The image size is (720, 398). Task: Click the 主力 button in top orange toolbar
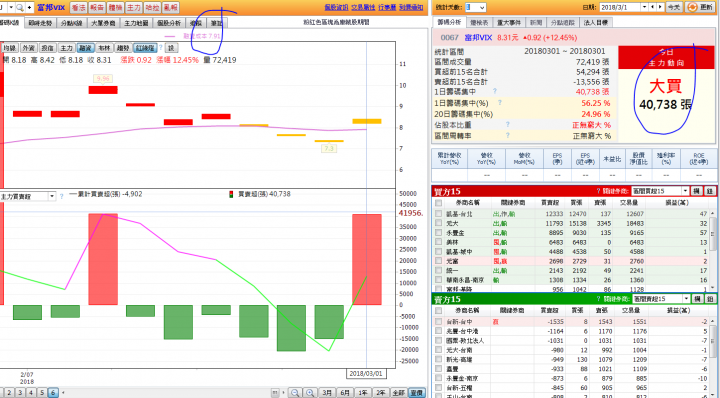click(x=134, y=7)
